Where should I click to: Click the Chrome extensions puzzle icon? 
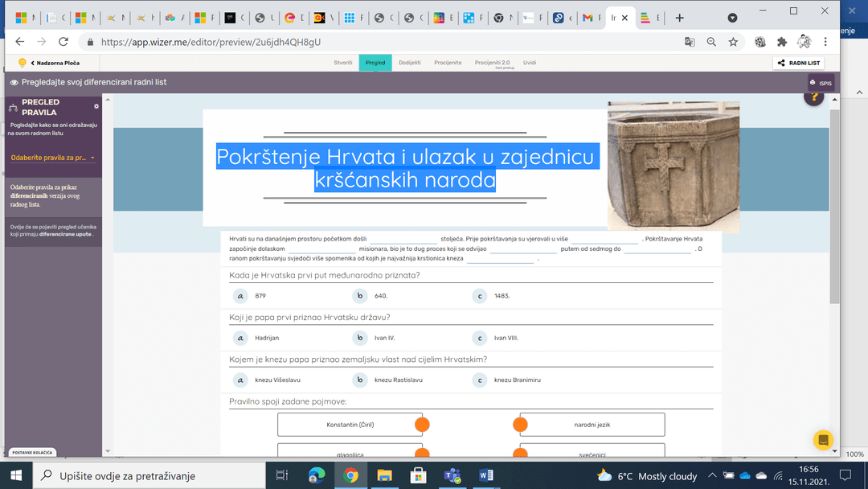781,42
